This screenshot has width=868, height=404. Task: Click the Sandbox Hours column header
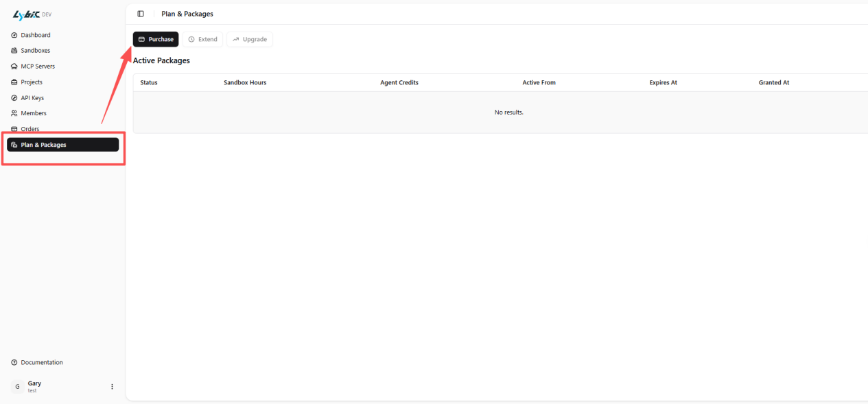click(245, 83)
